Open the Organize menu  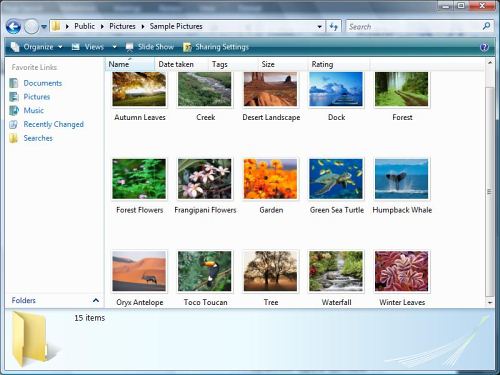[37, 47]
